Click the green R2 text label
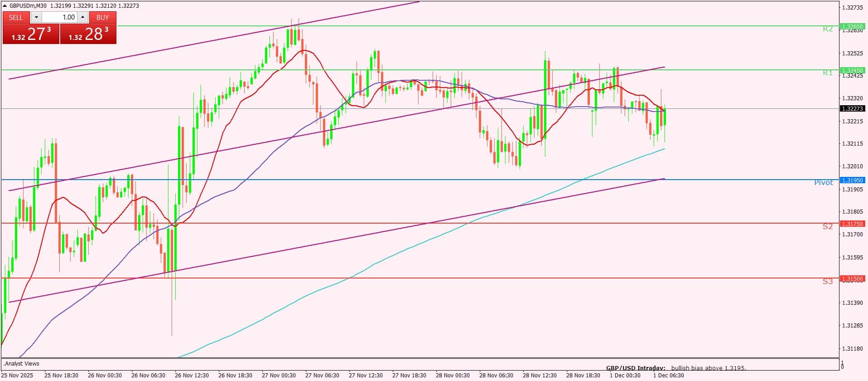This screenshot has height=381, width=868. [827, 29]
